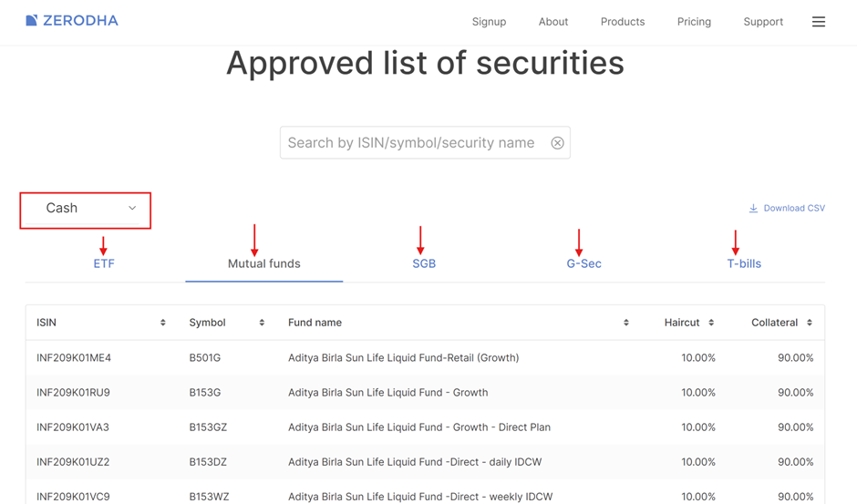Click the ISIN column header label
The width and height of the screenshot is (857, 504).
pyautogui.click(x=46, y=323)
